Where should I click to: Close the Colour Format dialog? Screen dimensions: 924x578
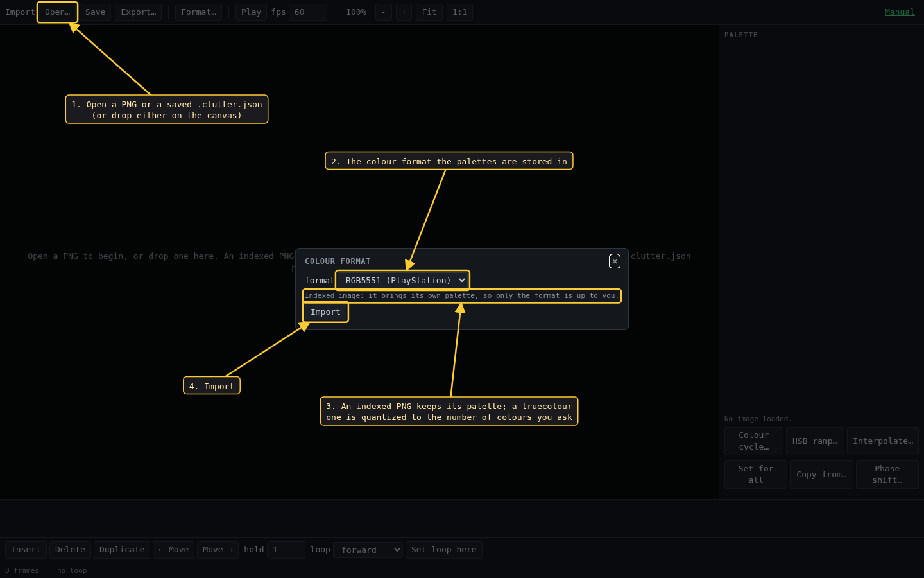click(615, 261)
